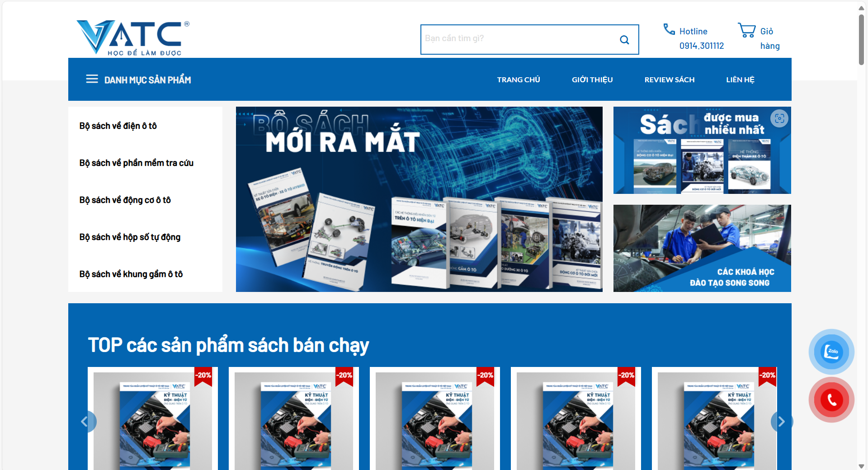Open the third bestseller book card
Image resolution: width=868 pixels, height=470 pixels.
point(435,418)
